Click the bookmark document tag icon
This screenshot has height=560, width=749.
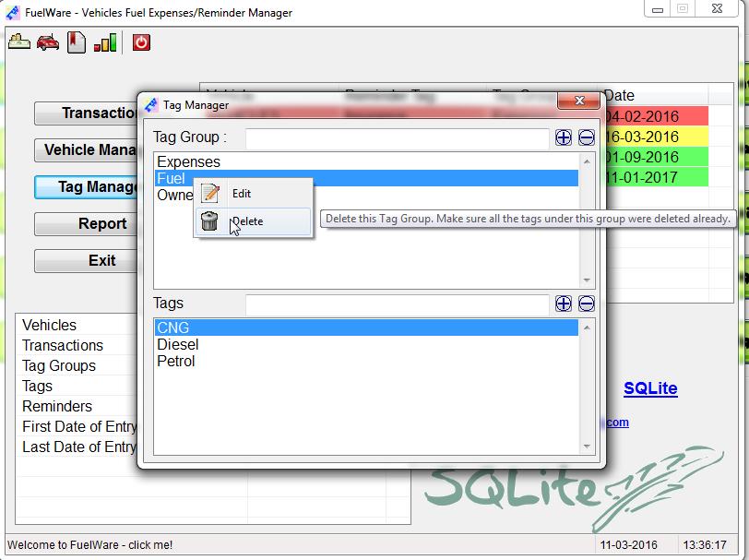tap(77, 42)
